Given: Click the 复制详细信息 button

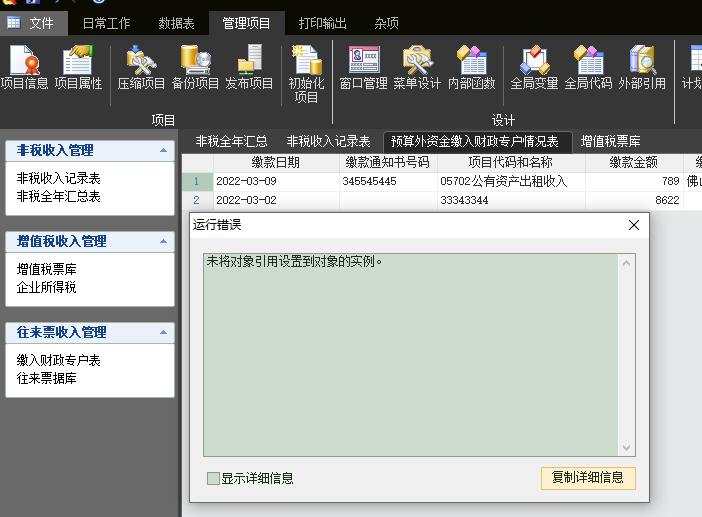Looking at the screenshot, I should click(588, 478).
